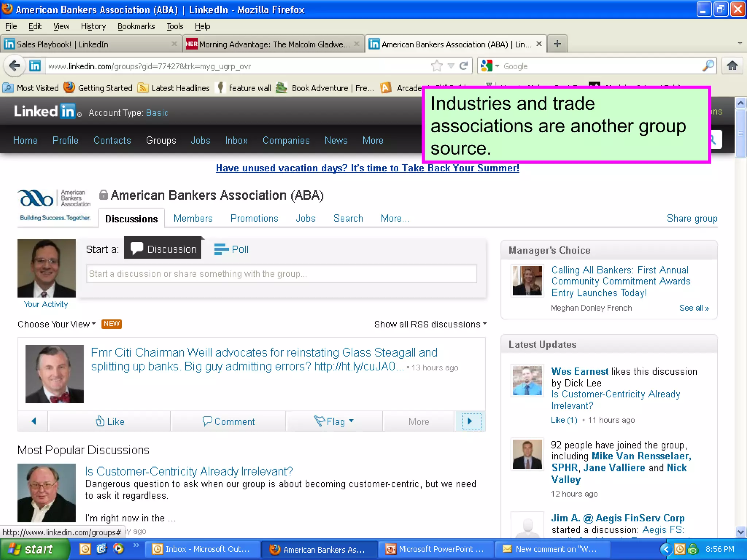
Task: Open the unused vacation days ad link
Action: (x=367, y=168)
